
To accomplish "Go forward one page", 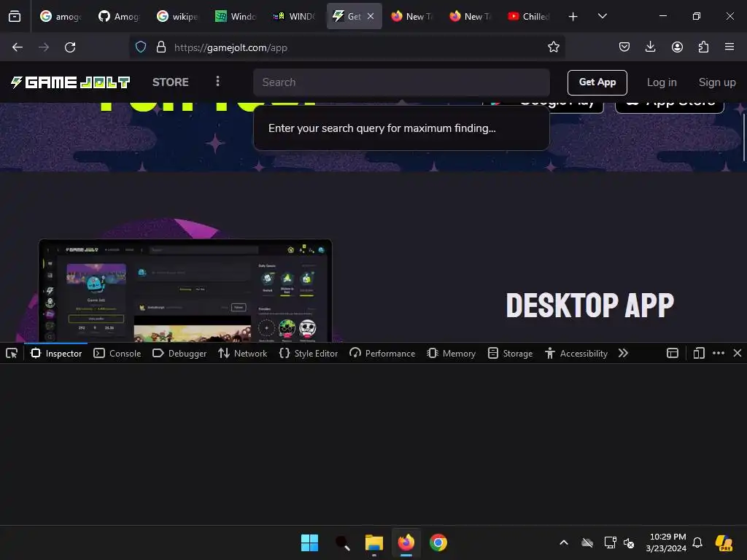I will pyautogui.click(x=44, y=47).
